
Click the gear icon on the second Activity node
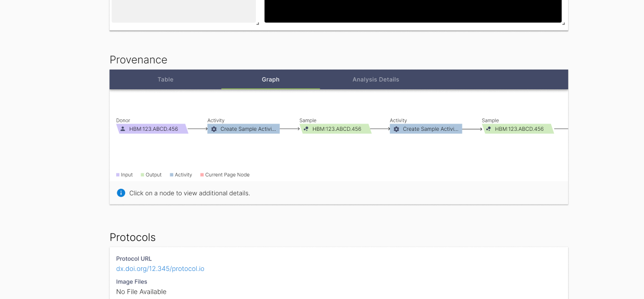click(396, 129)
